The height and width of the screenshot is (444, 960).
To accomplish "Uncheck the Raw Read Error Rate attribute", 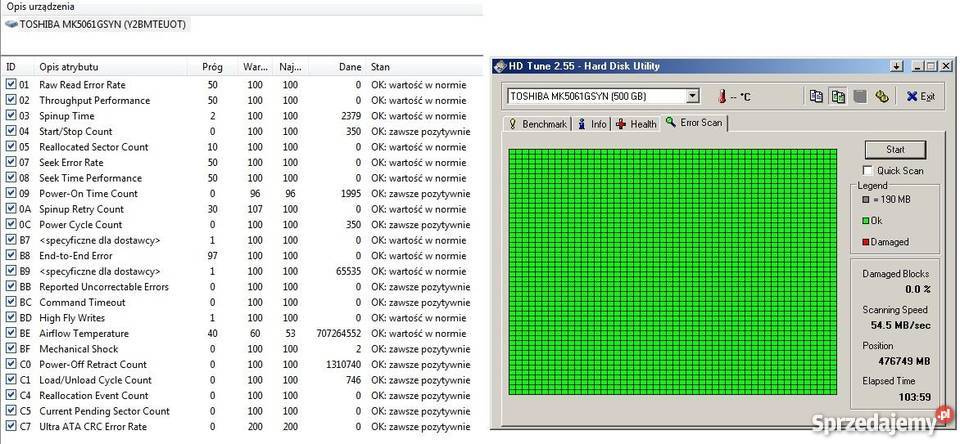I will 11,85.
